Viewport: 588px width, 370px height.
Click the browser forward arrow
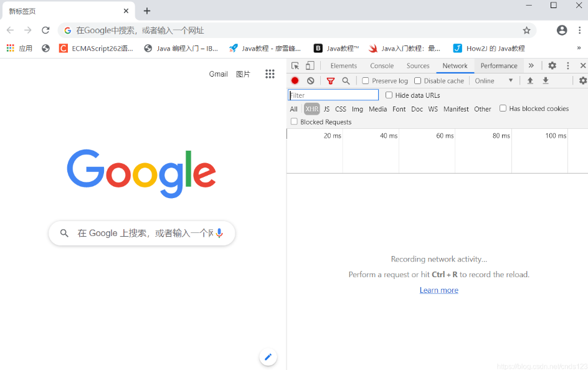click(28, 31)
